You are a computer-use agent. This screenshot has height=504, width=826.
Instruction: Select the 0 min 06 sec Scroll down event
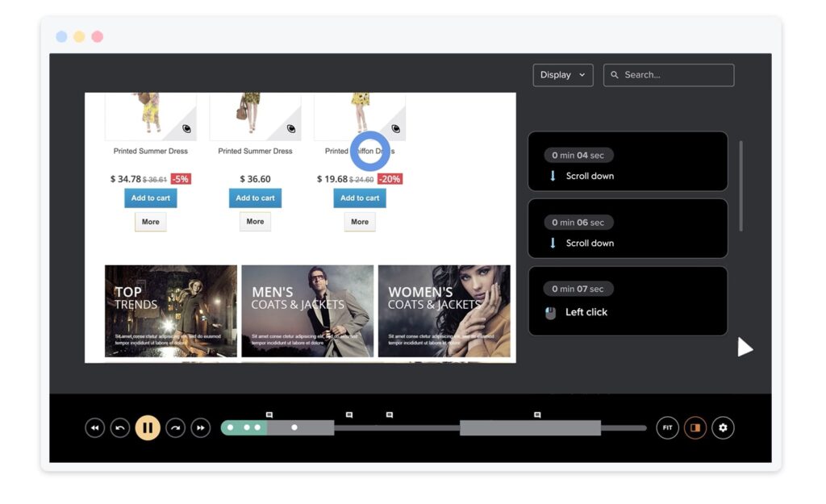tap(628, 228)
